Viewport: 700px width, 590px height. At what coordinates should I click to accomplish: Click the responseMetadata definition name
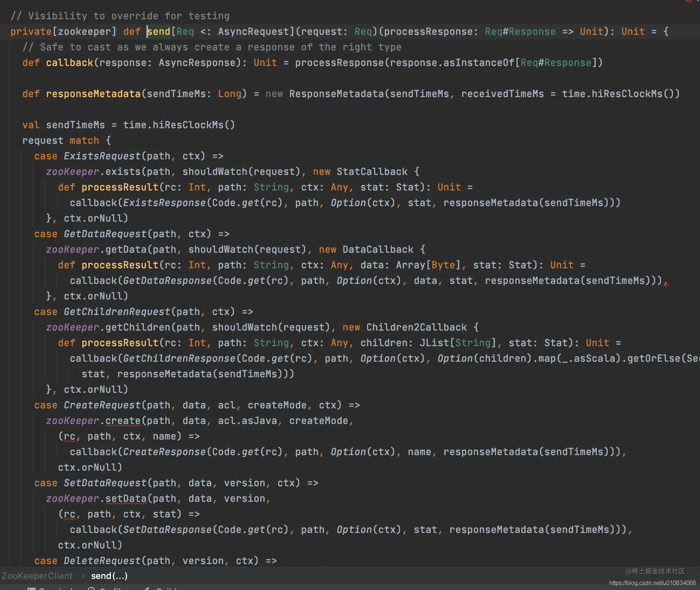click(x=93, y=94)
